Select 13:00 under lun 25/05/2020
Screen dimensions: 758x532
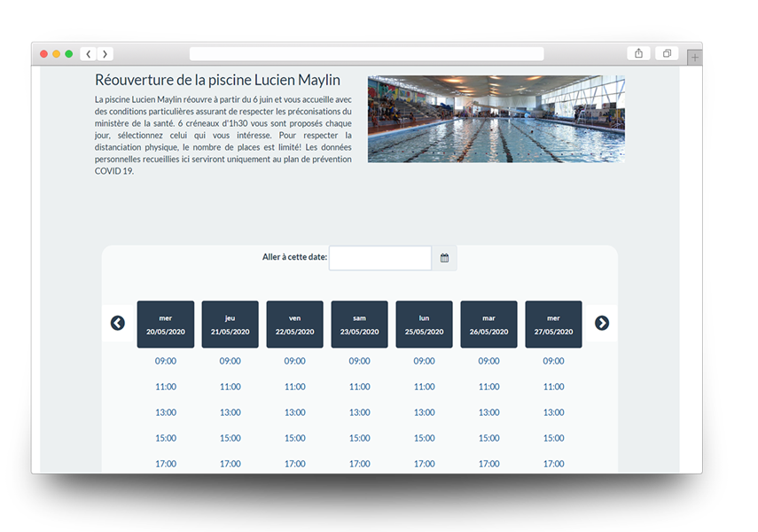[x=424, y=412]
